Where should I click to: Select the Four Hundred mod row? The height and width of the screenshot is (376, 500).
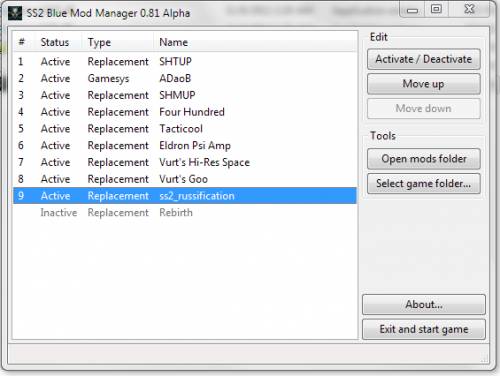tap(185, 112)
